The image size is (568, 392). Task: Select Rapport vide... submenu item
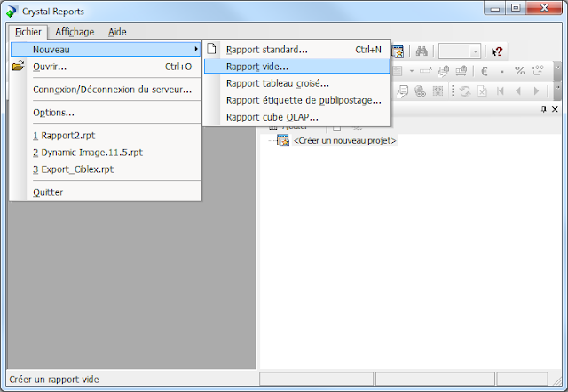297,67
